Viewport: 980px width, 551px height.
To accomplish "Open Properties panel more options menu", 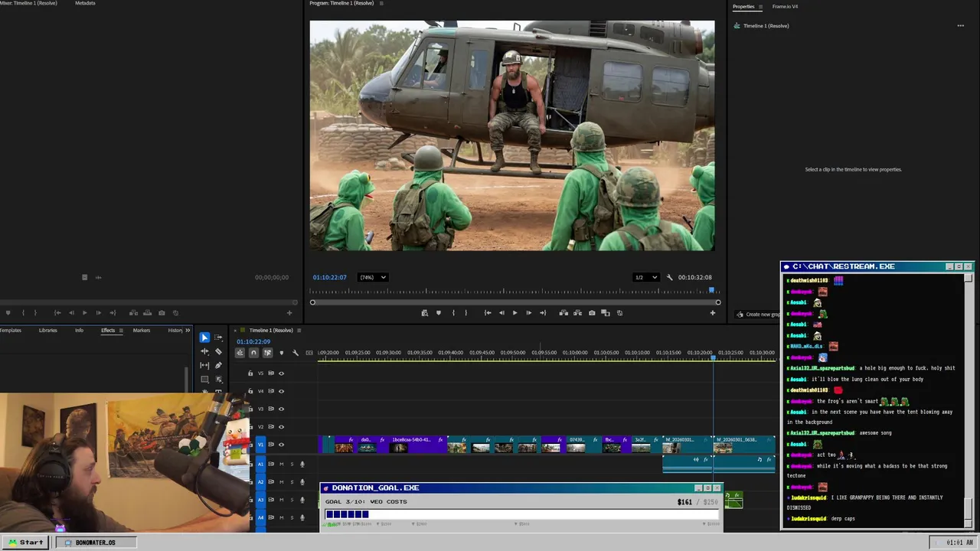I will click(x=960, y=26).
